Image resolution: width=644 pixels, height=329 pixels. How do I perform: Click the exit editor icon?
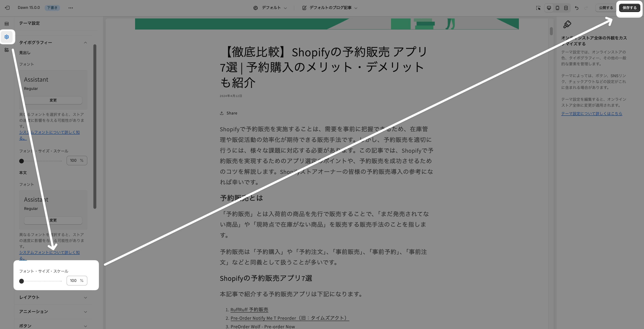pos(7,8)
